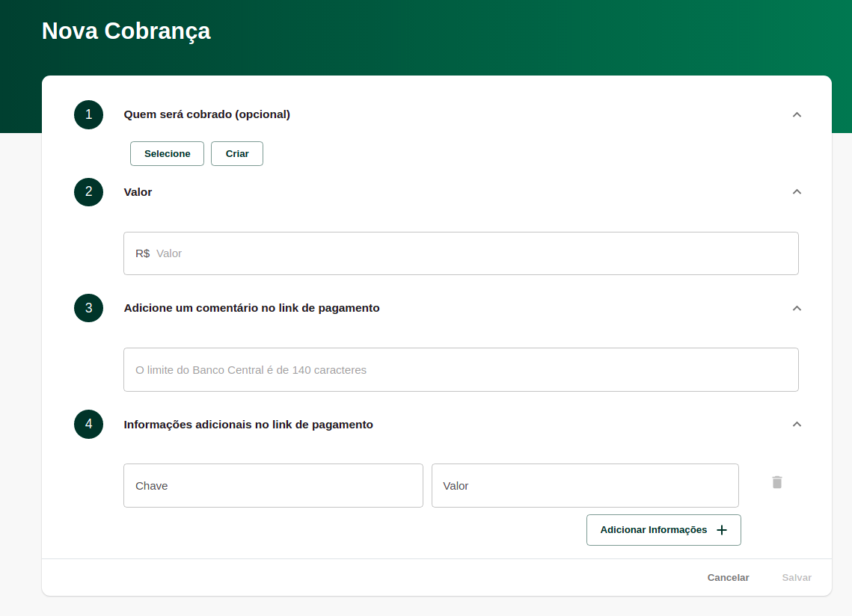Click the 'Informações adicionais no link de pagamento' heading
This screenshot has width=852, height=616.
[248, 425]
